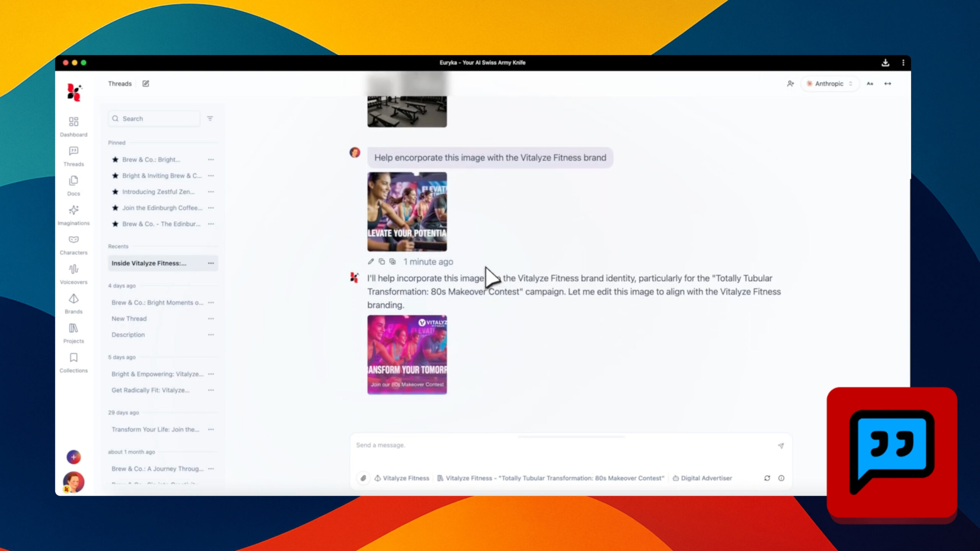Click the paperclip attachment icon
The width and height of the screenshot is (980, 551).
click(x=363, y=478)
